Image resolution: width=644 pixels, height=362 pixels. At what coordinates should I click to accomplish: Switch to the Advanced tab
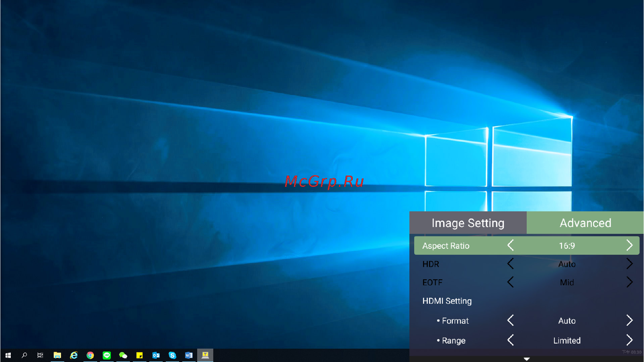(x=585, y=223)
